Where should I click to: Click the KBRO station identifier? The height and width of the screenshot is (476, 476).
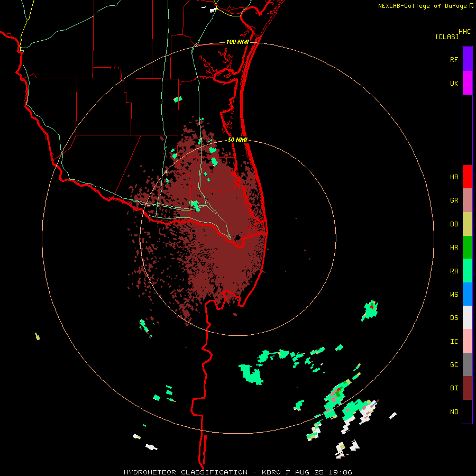coord(271,472)
